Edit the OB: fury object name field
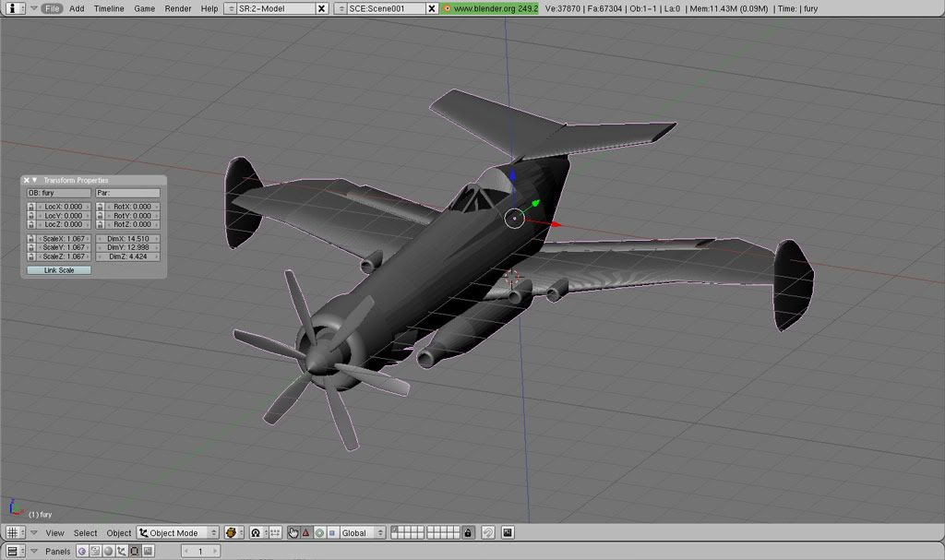Screen dimensions: 945x560 58,193
